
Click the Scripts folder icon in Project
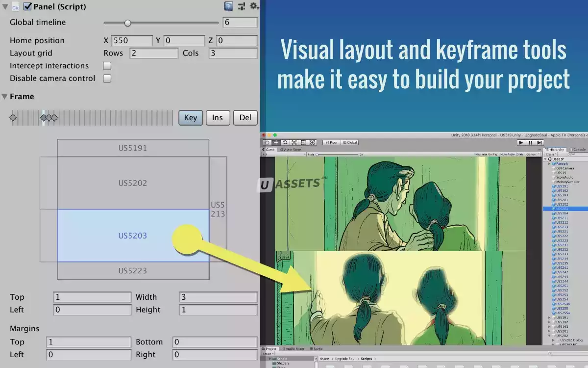tap(274, 359)
